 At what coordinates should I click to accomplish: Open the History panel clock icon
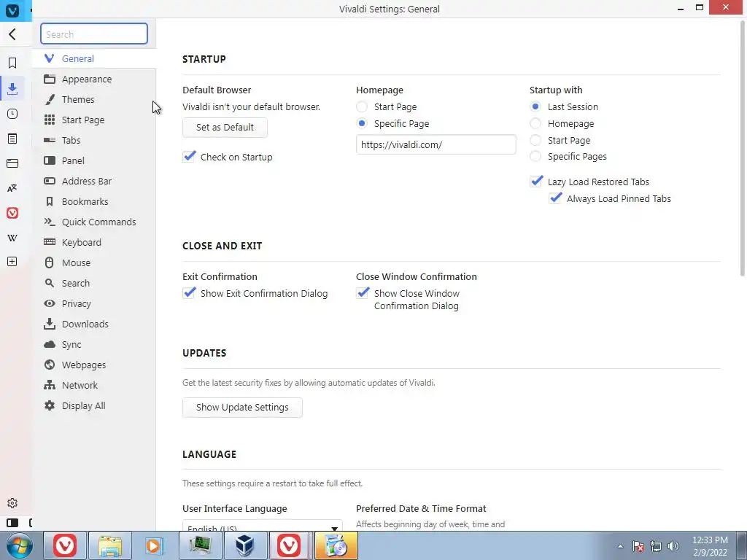(12, 114)
